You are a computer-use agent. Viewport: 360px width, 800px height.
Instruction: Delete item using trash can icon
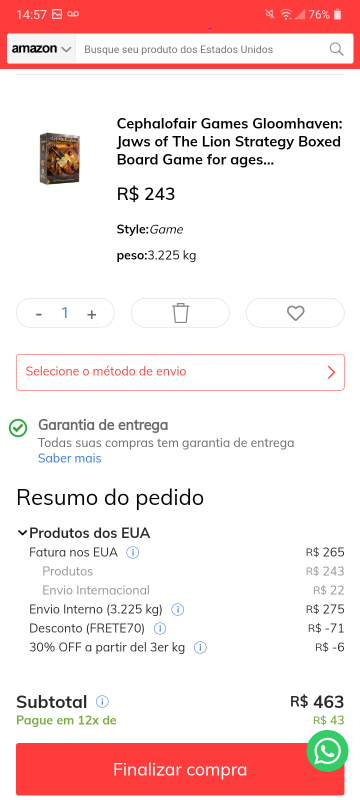(180, 313)
